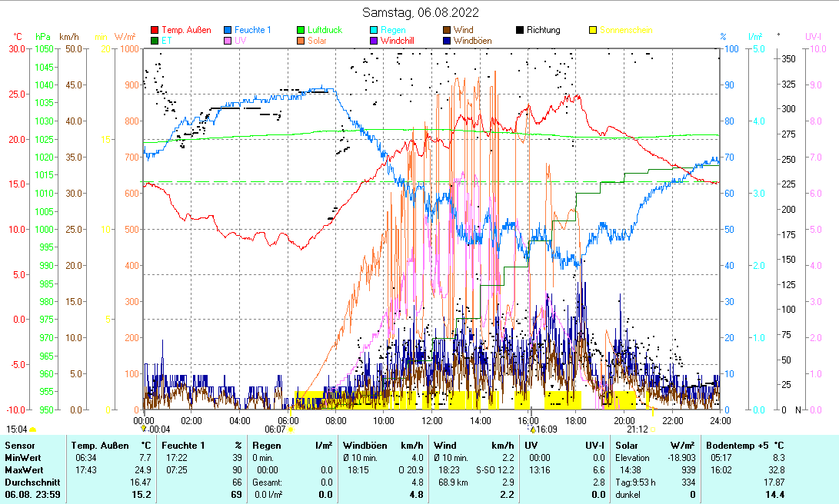The height and width of the screenshot is (504, 839).
Task: Click the solar maximum value 939
Action: tap(688, 469)
